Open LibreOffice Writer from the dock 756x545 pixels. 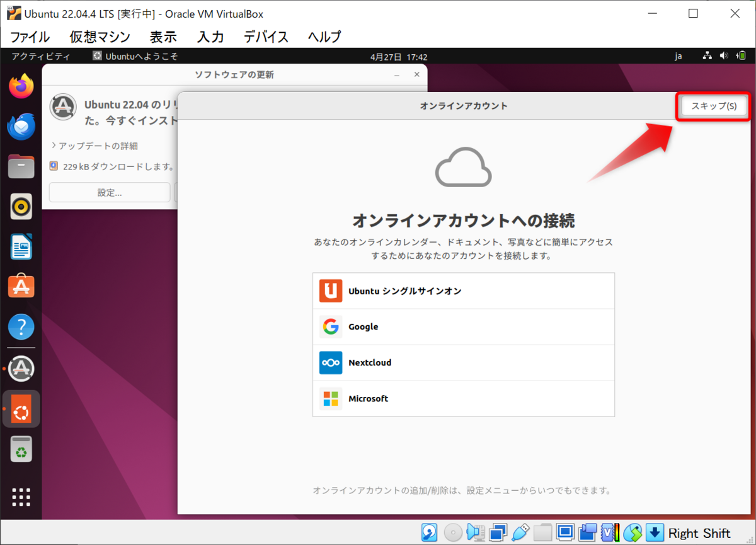pos(21,246)
